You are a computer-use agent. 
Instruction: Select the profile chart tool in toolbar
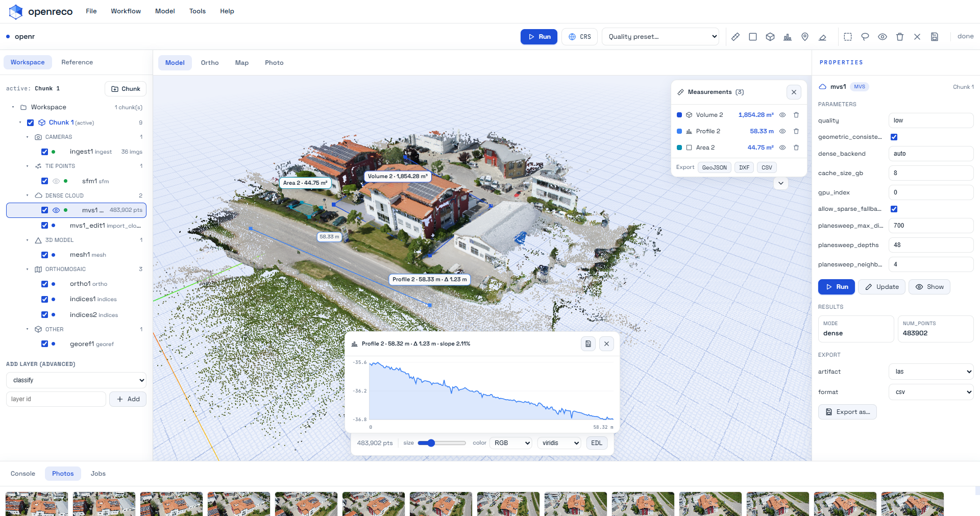coord(788,37)
